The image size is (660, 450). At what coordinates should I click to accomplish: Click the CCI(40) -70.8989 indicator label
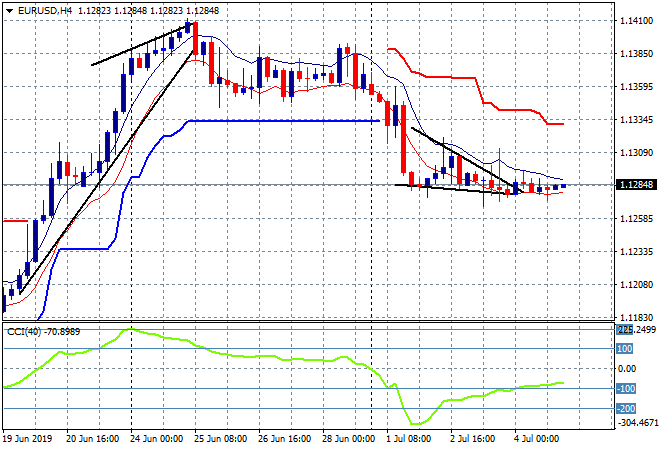[44, 332]
